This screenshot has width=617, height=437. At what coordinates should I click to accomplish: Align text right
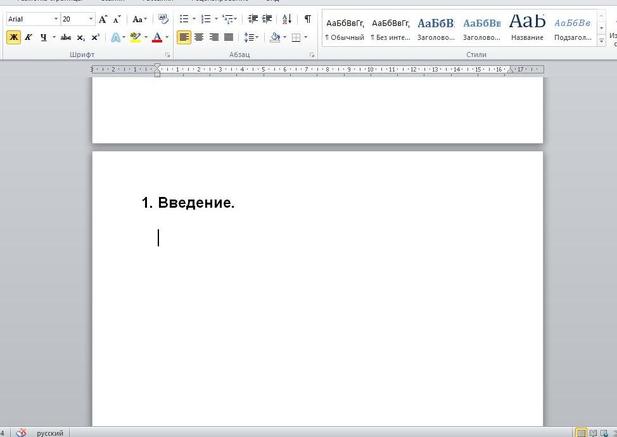[x=214, y=37]
